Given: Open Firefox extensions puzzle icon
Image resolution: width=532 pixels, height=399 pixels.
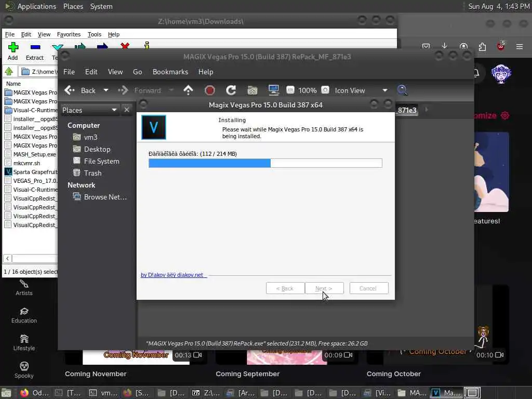Looking at the screenshot, I should tap(482, 46).
